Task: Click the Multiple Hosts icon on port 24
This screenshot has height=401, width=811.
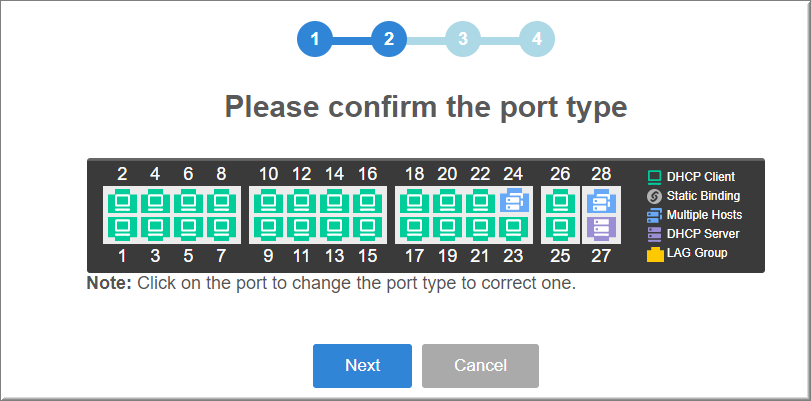Action: [x=514, y=201]
